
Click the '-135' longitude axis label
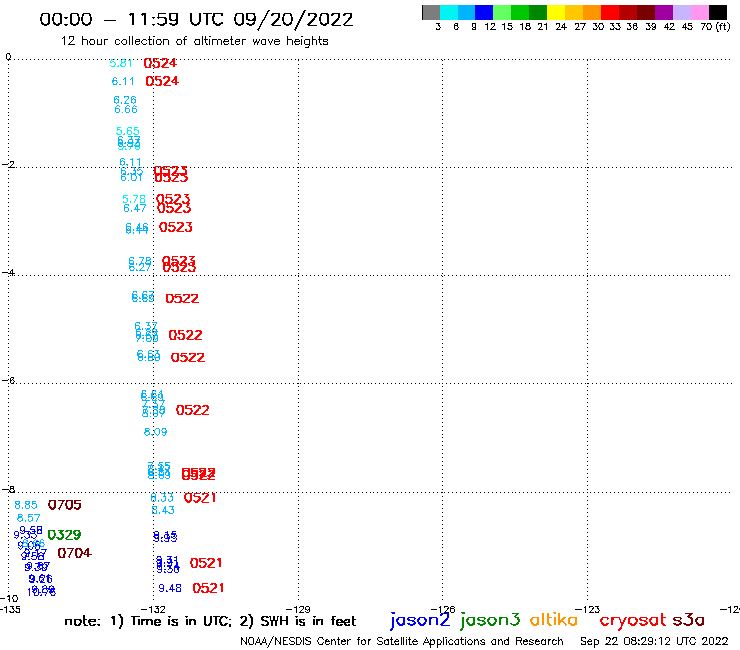pos(10,609)
